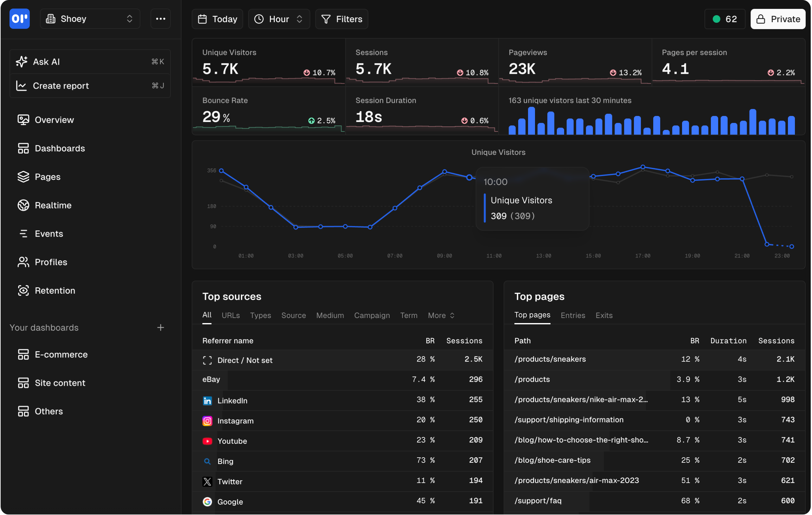The width and height of the screenshot is (812, 515).
Task: Open the /products/sneakers page link
Action: (550, 359)
